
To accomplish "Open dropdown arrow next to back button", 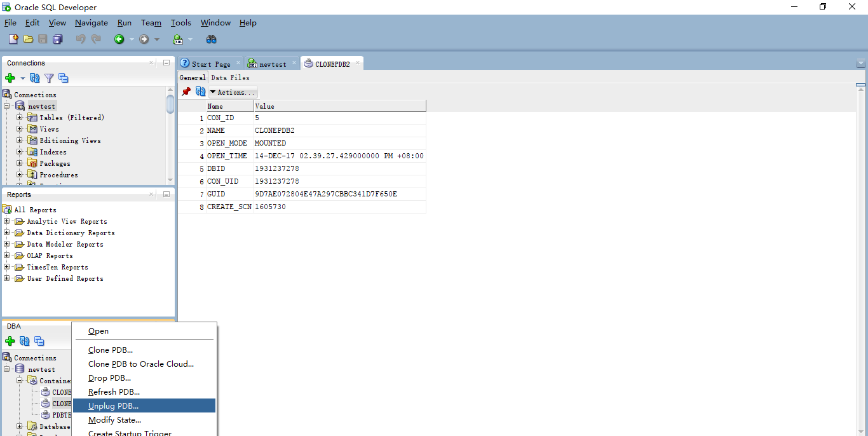I will pyautogui.click(x=132, y=39).
